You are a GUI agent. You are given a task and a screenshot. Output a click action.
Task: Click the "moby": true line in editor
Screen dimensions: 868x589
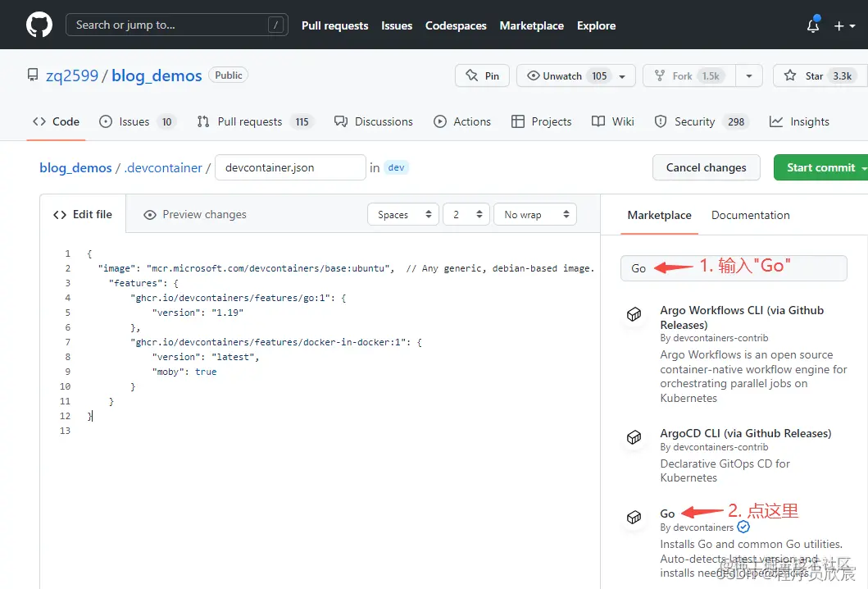pos(184,372)
